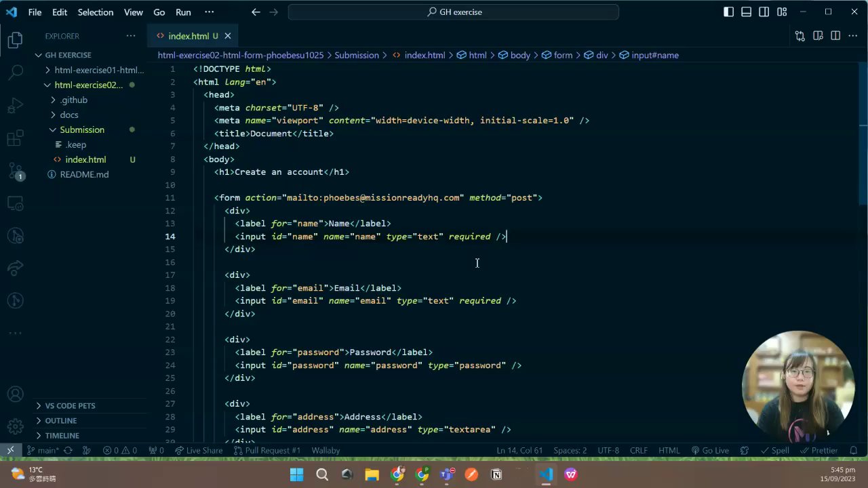This screenshot has width=868, height=488.
Task: Collapse the html-exercise02 folder
Action: pos(90,85)
